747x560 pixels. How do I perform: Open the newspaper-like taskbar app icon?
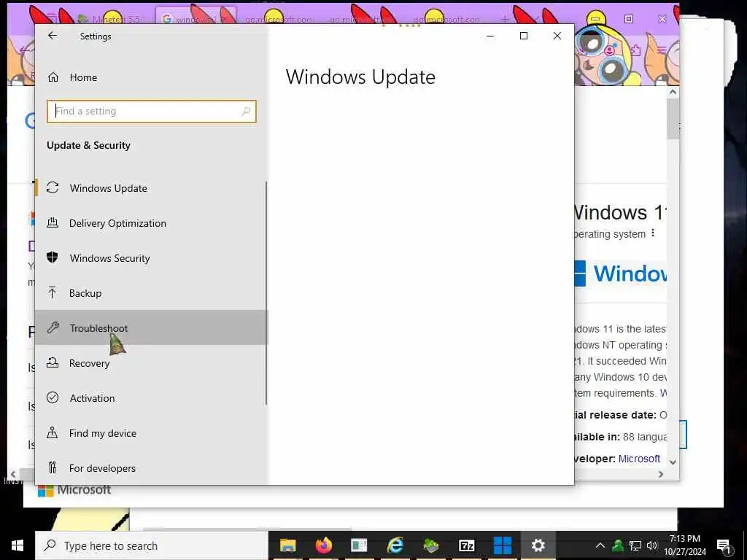tap(359, 545)
